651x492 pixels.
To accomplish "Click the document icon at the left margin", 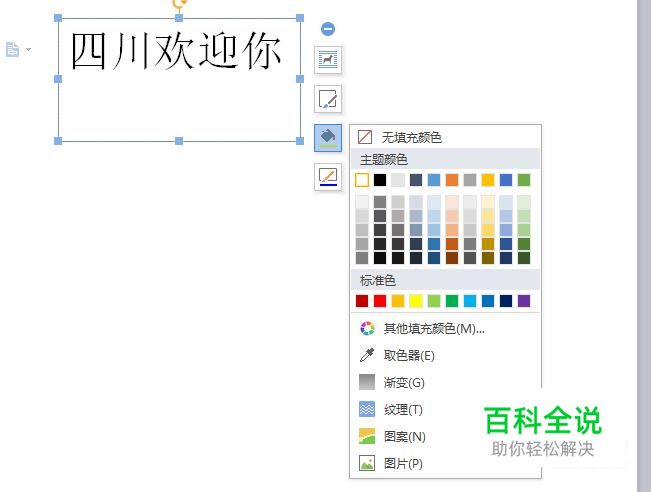I will pyautogui.click(x=12, y=49).
